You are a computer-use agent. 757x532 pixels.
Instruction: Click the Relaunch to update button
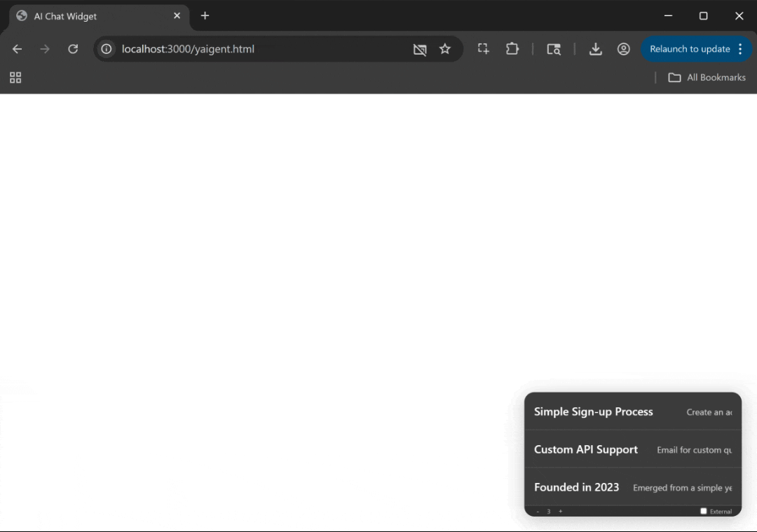(x=689, y=49)
